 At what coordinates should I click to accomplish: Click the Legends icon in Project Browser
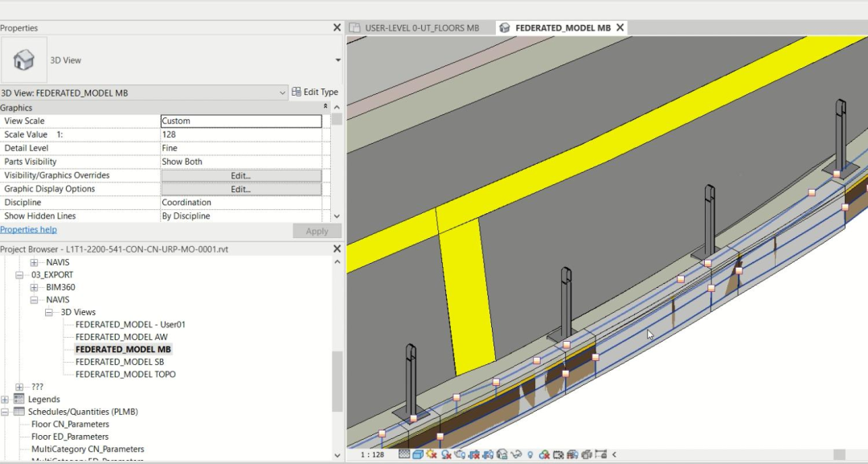click(x=18, y=399)
